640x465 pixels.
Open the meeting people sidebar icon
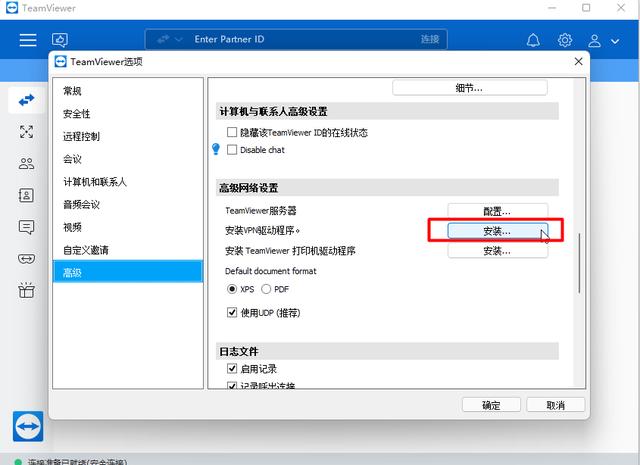coord(26,164)
